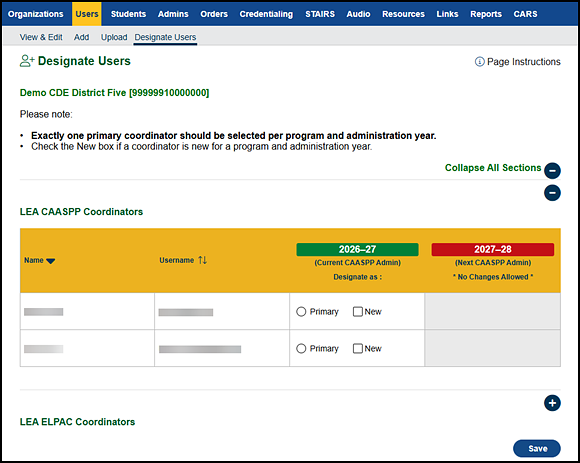Click the 'No Changes Allowed' note
This screenshot has height=463, width=580.
(x=493, y=277)
